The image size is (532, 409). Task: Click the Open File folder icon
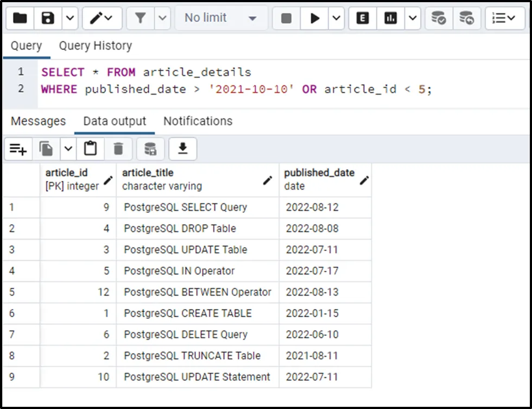20,18
